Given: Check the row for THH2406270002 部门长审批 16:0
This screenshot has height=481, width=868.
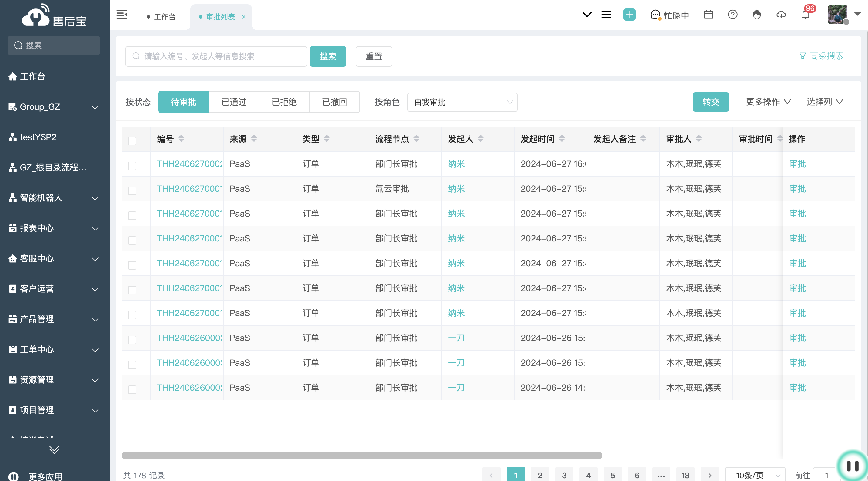Looking at the screenshot, I should click(x=132, y=166).
